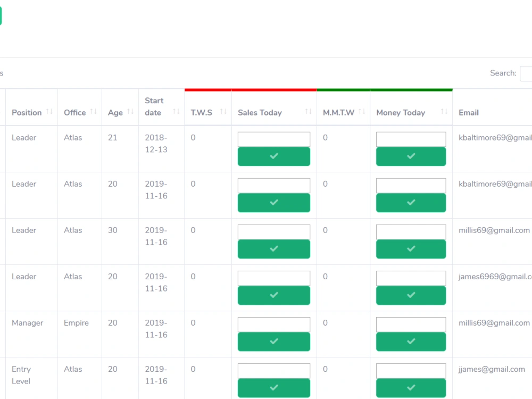Click Email column header

(x=469, y=113)
